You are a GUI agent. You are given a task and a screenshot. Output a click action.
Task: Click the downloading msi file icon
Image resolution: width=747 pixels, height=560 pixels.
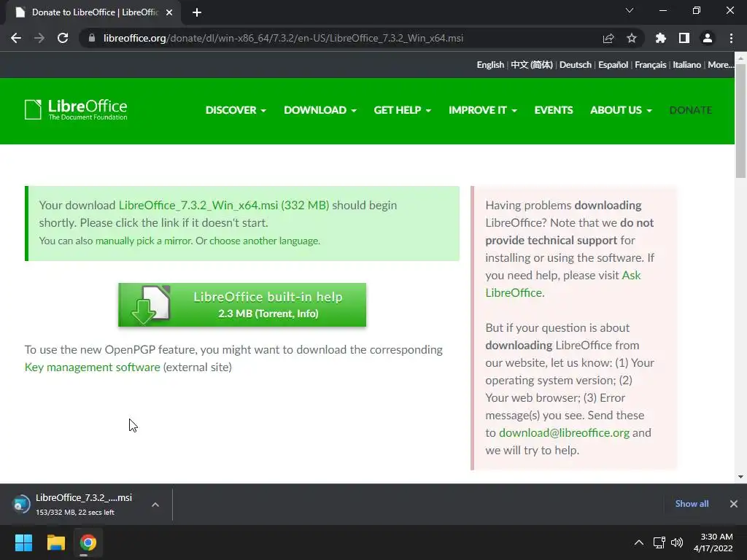[x=21, y=505]
